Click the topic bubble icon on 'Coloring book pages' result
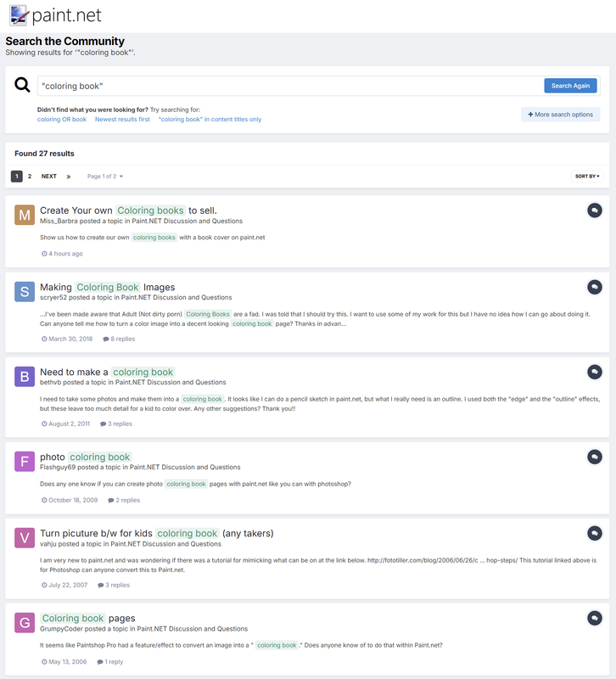This screenshot has height=679, width=616. pos(594,618)
